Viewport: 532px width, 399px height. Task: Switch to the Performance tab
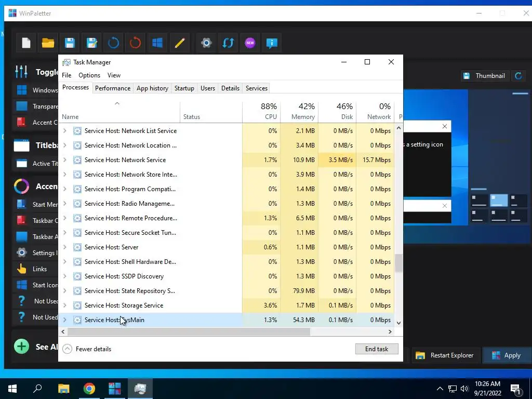[113, 88]
